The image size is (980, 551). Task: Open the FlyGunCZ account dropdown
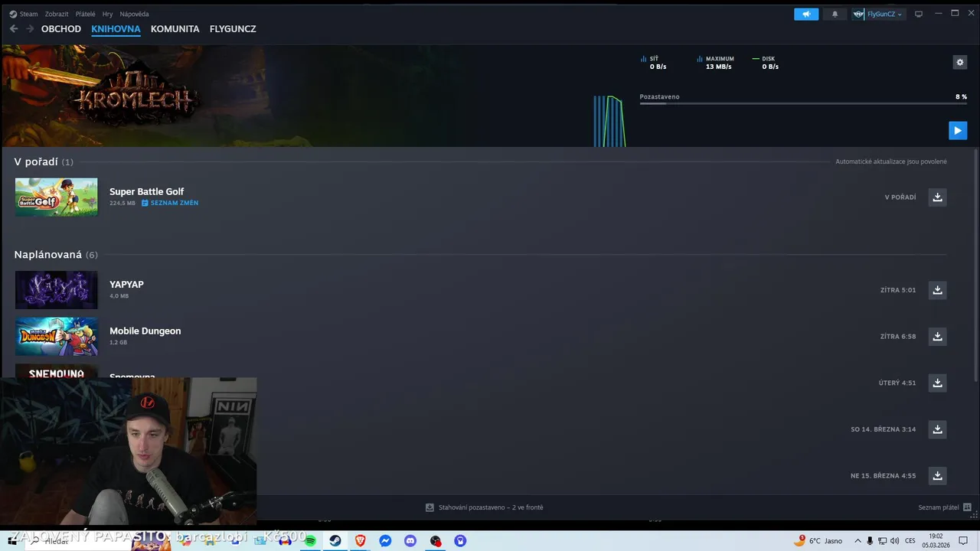(x=878, y=14)
